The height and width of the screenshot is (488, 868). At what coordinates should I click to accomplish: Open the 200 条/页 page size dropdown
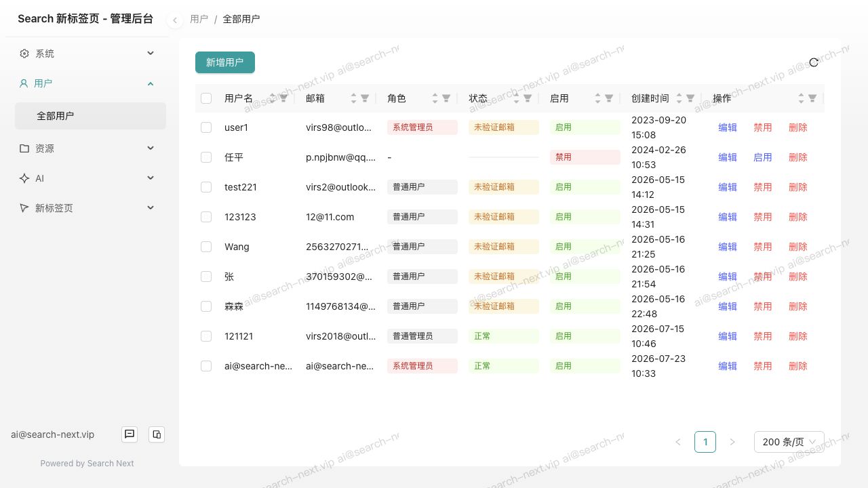(x=789, y=442)
